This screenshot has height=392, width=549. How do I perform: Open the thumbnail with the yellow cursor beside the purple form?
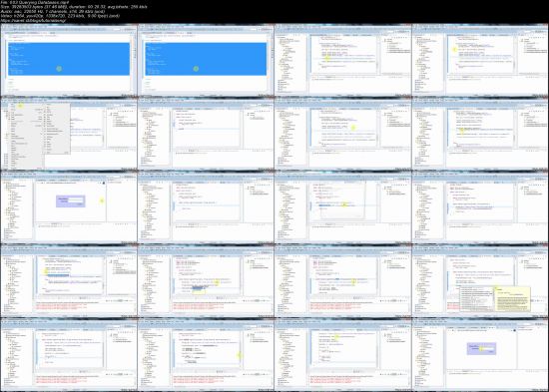tap(69, 206)
